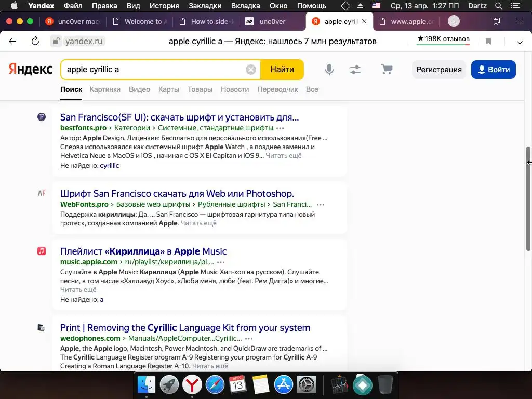Click the Войти login button
The image size is (532, 399).
(x=494, y=70)
